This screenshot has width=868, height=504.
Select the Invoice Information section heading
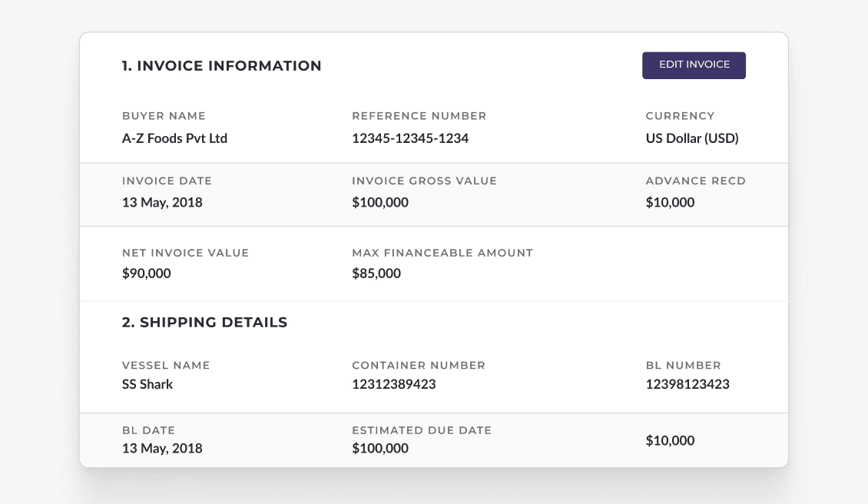tap(221, 66)
